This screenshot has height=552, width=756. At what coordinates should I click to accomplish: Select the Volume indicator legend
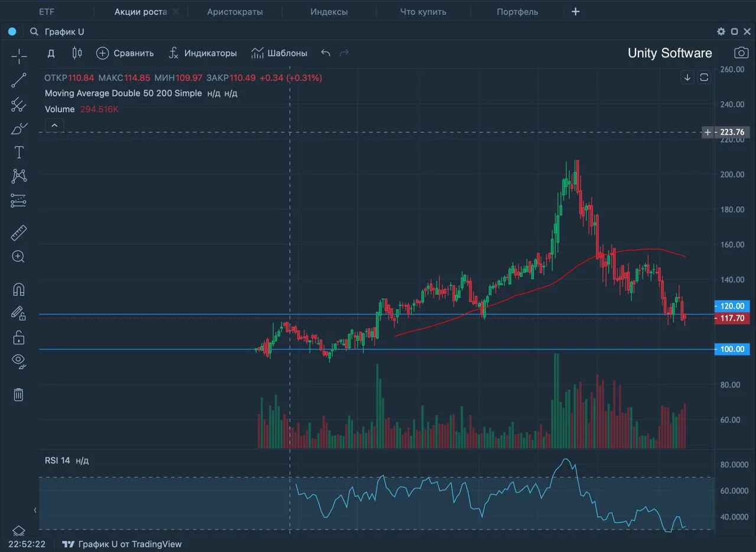[60, 109]
